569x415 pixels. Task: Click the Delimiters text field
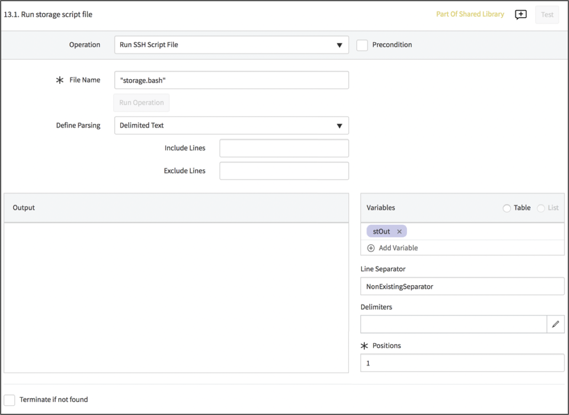454,324
